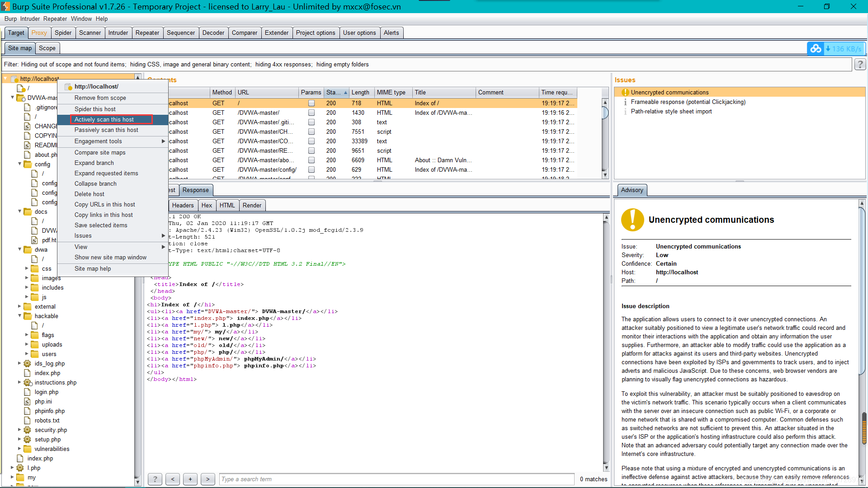Toggle Params checkbox for the / row
This screenshot has height=488, width=868.
point(311,103)
